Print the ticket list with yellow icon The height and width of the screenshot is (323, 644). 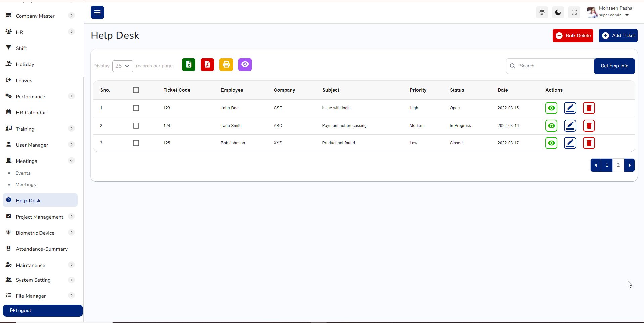[226, 64]
